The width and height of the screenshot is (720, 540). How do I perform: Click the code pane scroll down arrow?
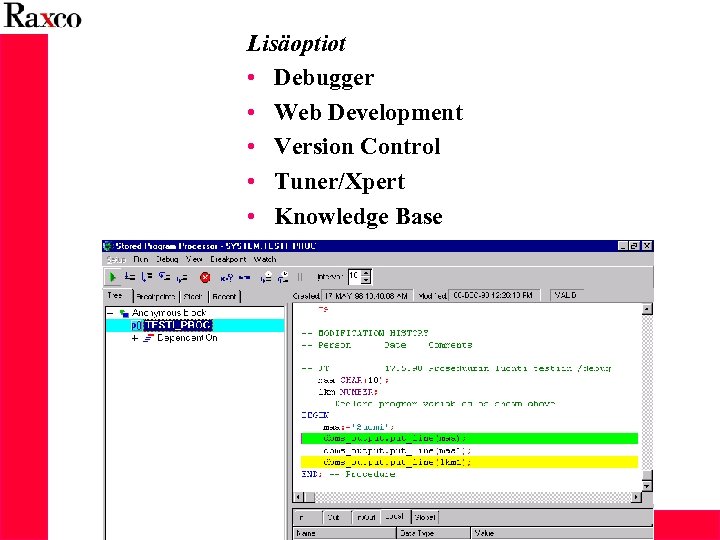[x=647, y=486]
